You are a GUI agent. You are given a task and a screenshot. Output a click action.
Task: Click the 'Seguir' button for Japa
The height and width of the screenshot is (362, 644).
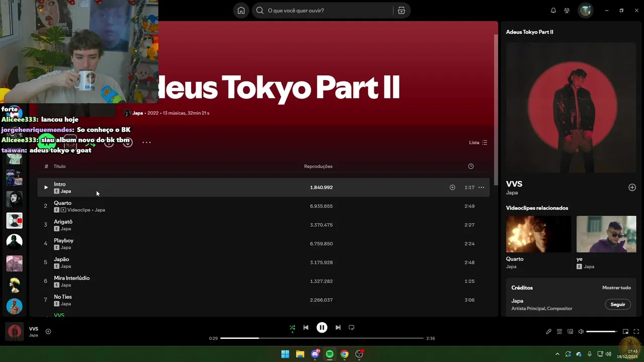click(618, 304)
